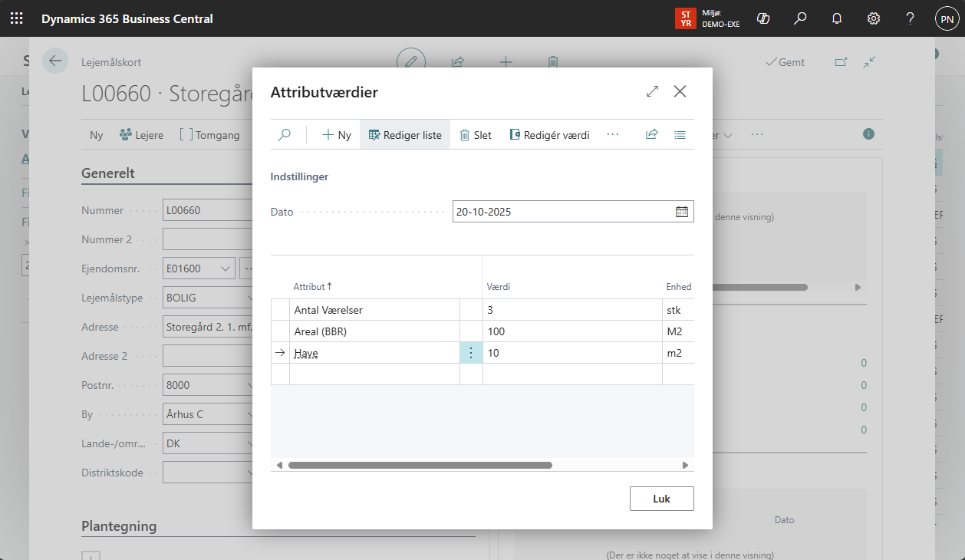965x560 pixels.
Task: Expand more options in the dialog toolbar
Action: click(612, 135)
